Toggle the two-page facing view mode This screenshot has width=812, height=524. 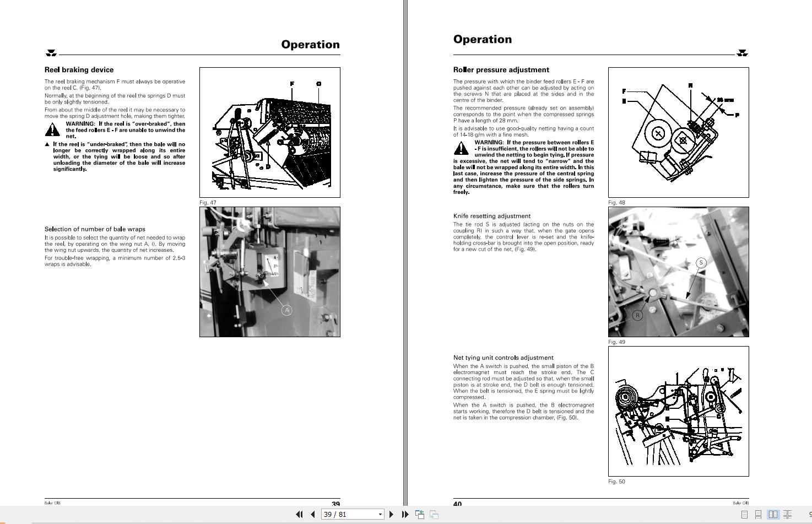click(773, 514)
